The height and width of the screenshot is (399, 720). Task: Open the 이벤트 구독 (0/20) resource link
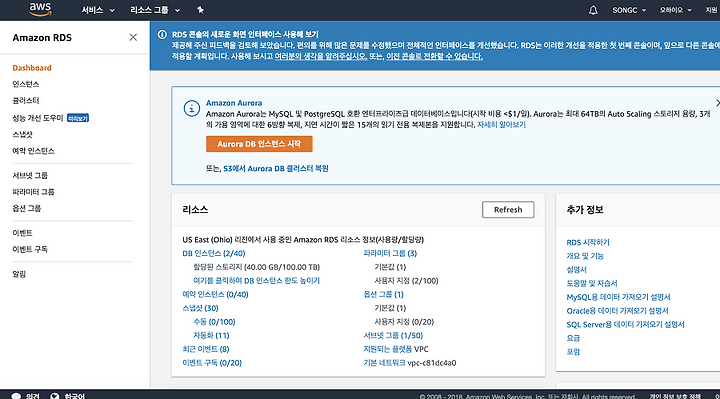point(212,363)
